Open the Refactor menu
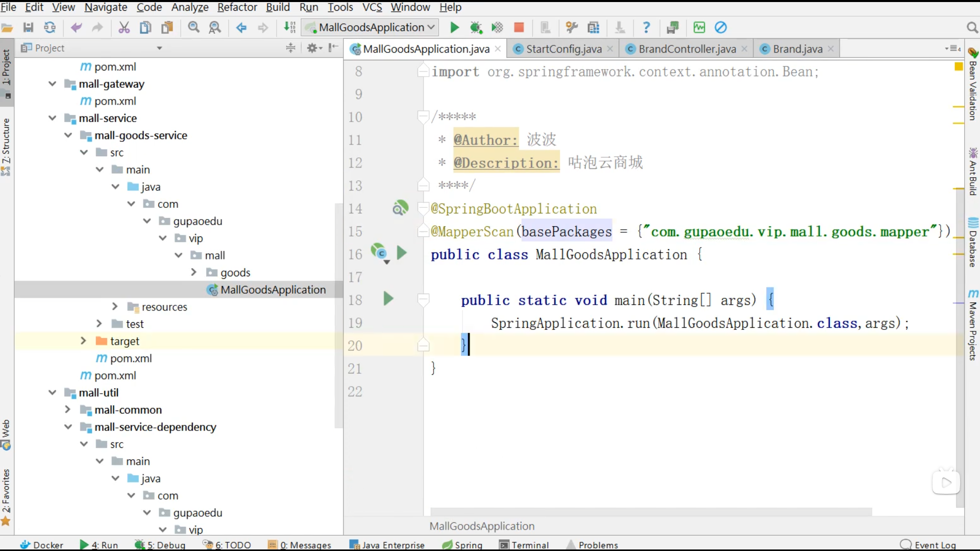The width and height of the screenshot is (980, 551). 237,7
